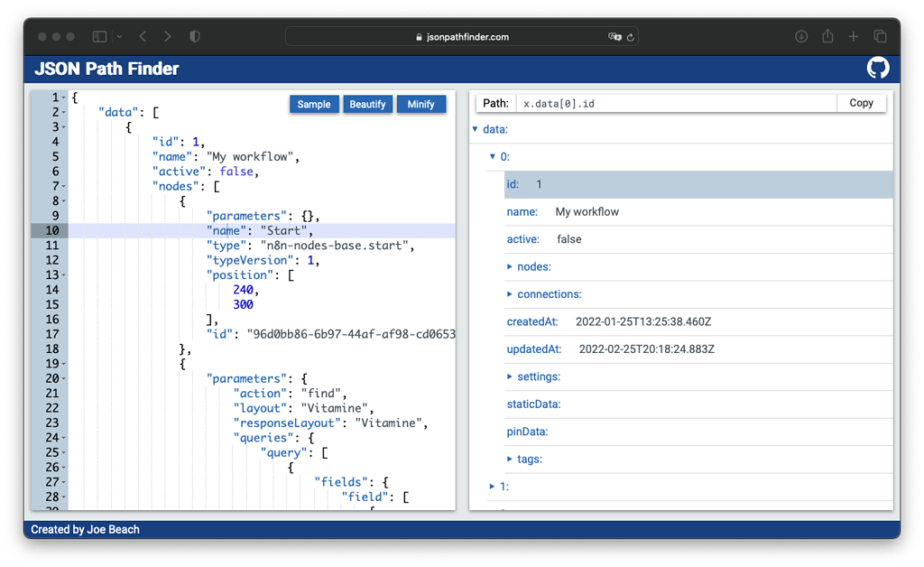924x567 pixels.
Task: Minify the JSON text
Action: 420,104
